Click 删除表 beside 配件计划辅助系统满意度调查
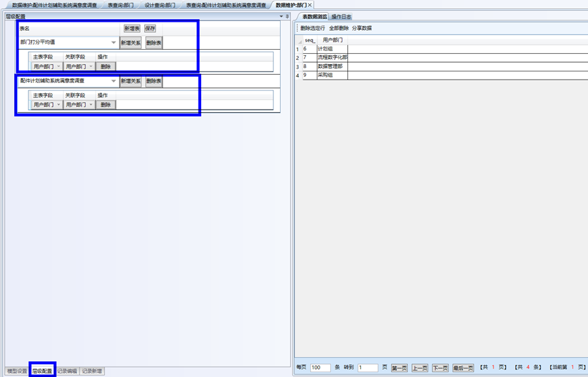This screenshot has width=588, height=377. click(x=154, y=81)
